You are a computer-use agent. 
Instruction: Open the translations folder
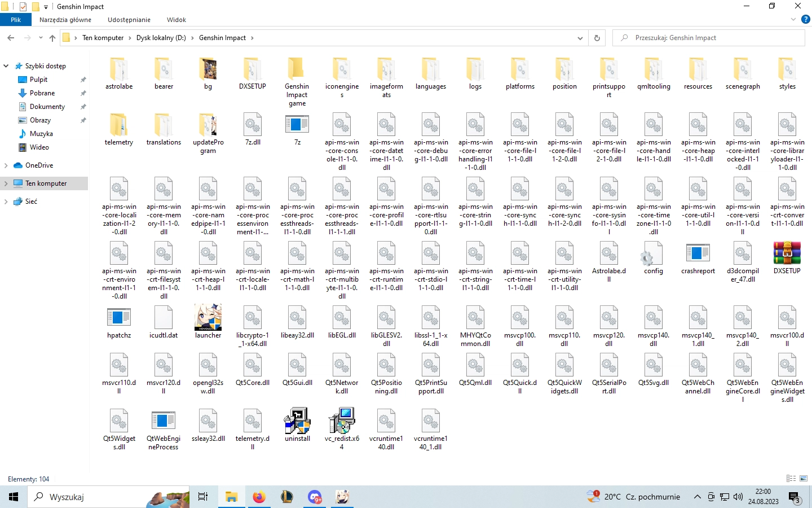pos(164,129)
